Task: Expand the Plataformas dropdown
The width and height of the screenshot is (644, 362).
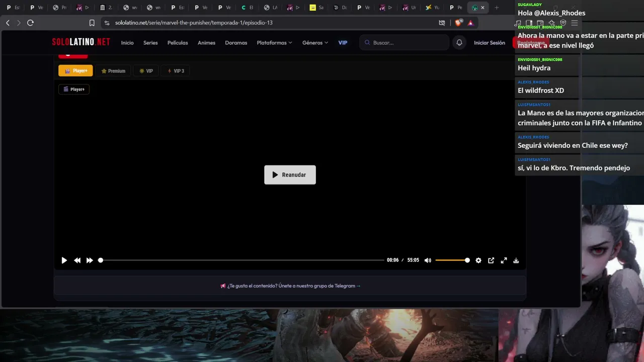Action: [274, 43]
